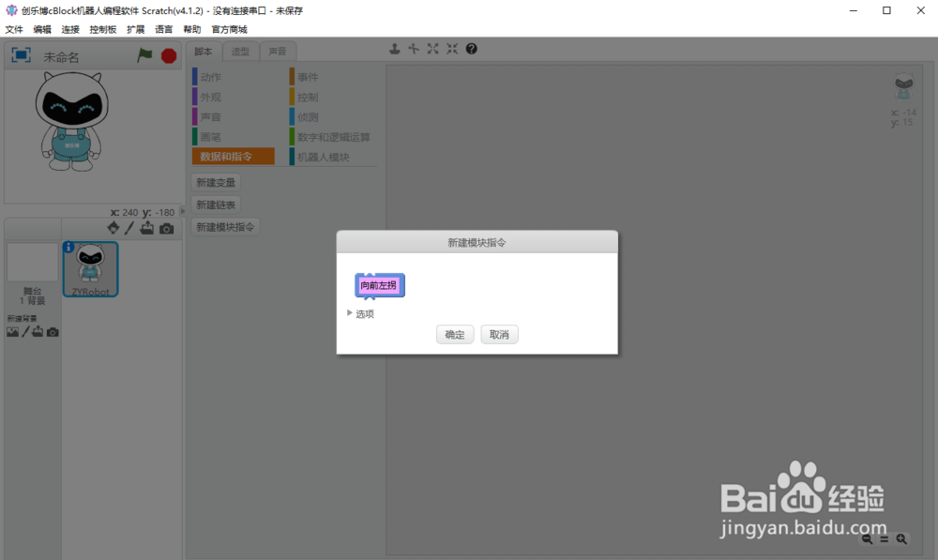Paint a new sprite with the brush icon
The image size is (938, 560).
pyautogui.click(x=129, y=228)
